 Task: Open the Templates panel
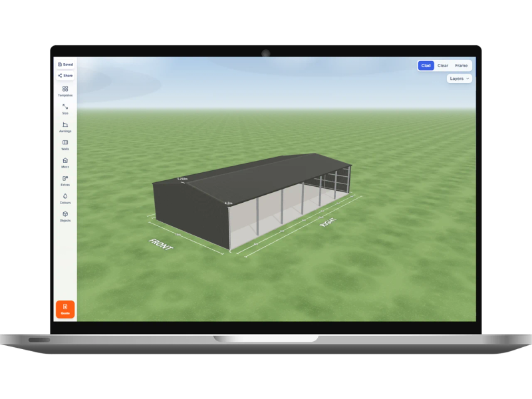(65, 91)
